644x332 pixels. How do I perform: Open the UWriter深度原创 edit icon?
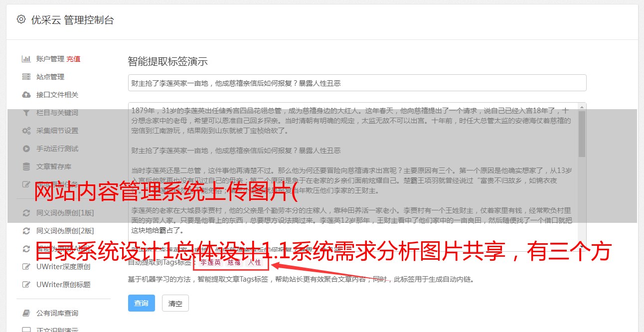point(26,267)
